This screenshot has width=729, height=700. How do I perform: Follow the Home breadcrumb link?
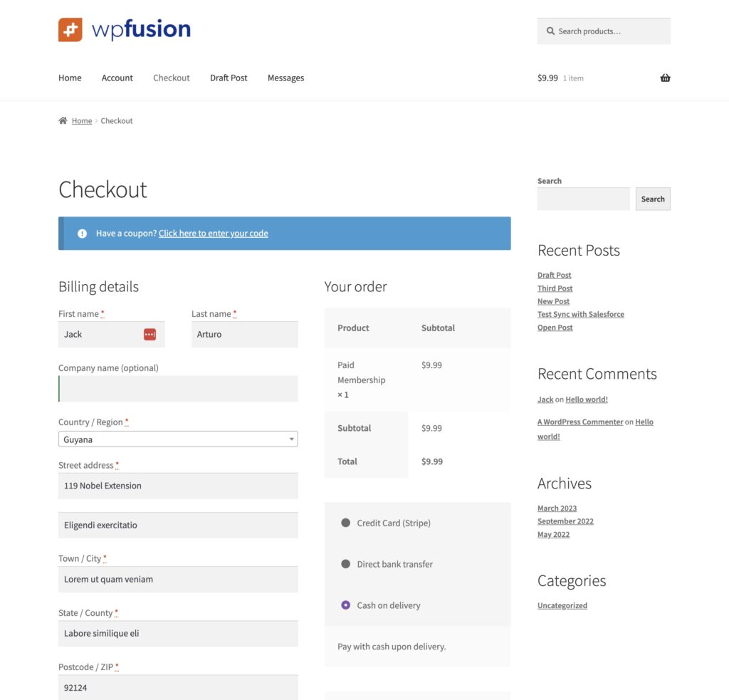(x=82, y=121)
